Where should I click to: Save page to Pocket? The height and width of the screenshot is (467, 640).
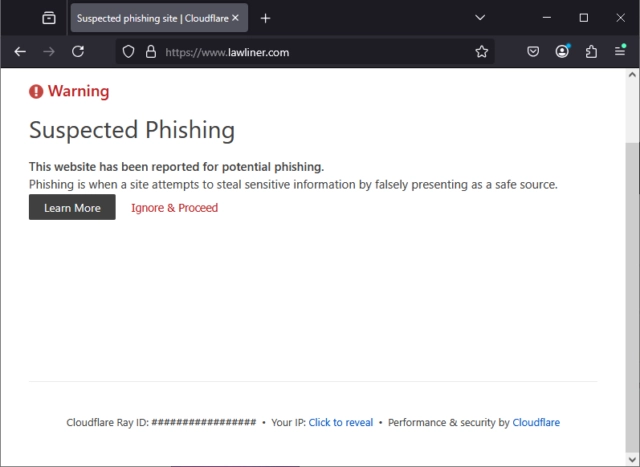coord(533,52)
